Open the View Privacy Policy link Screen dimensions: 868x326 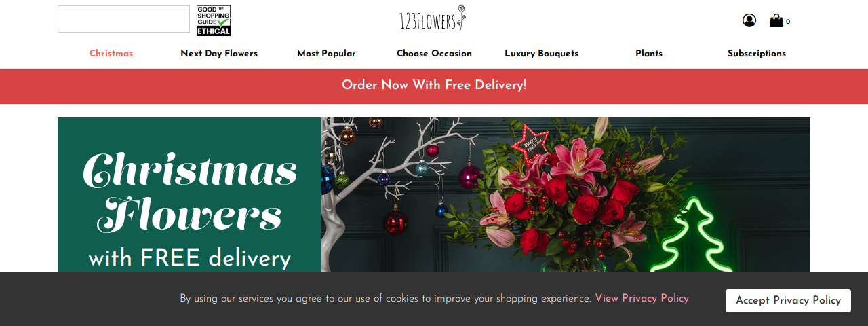(642, 298)
